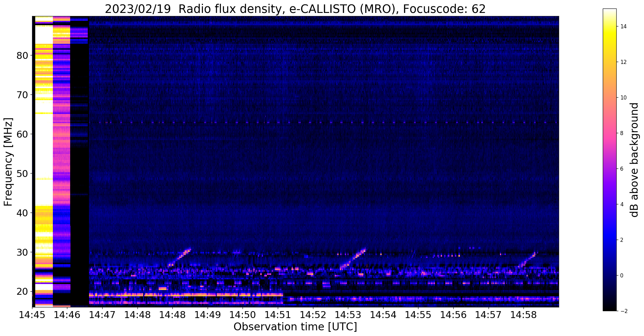The height and width of the screenshot is (336, 644).
Task: Select the 14:54 time tick label
Action: [x=383, y=315]
